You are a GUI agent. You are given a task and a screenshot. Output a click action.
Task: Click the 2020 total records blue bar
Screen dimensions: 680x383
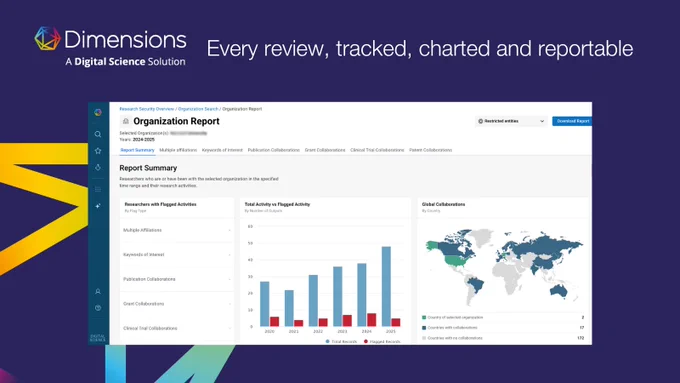pyautogui.click(x=265, y=304)
